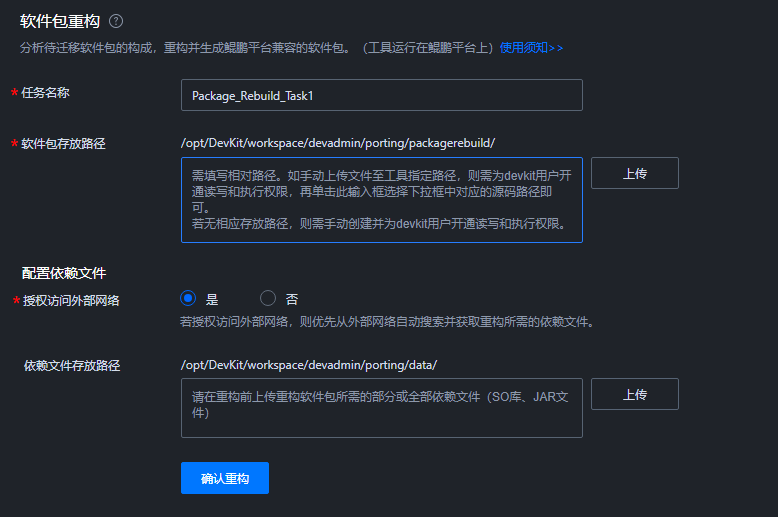
Task: Click the packagerebuild directory path text
Action: (x=338, y=143)
